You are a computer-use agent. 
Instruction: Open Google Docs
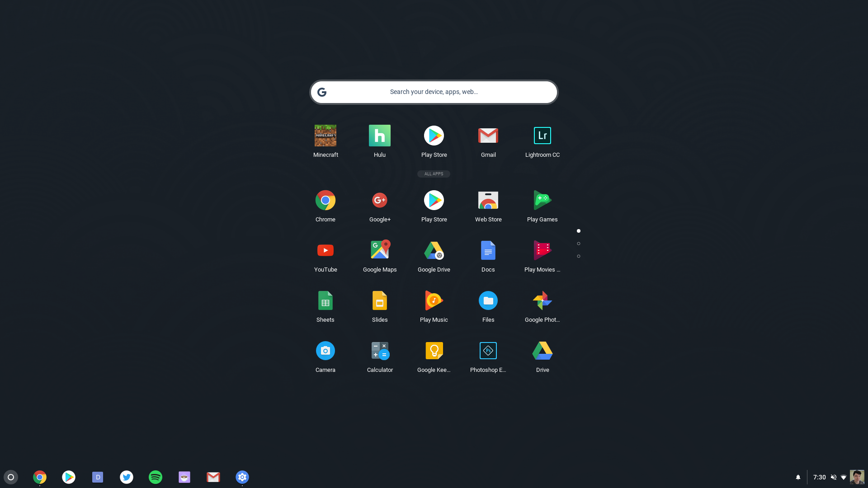488,250
